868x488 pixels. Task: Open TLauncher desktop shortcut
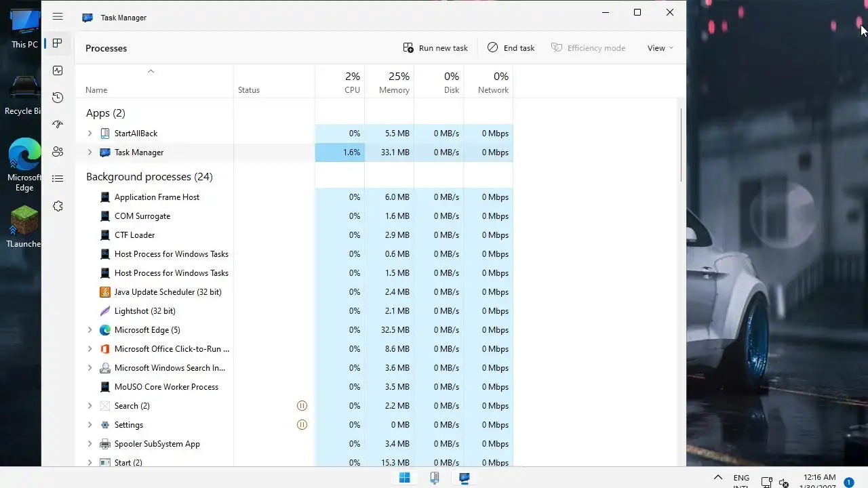tap(24, 226)
